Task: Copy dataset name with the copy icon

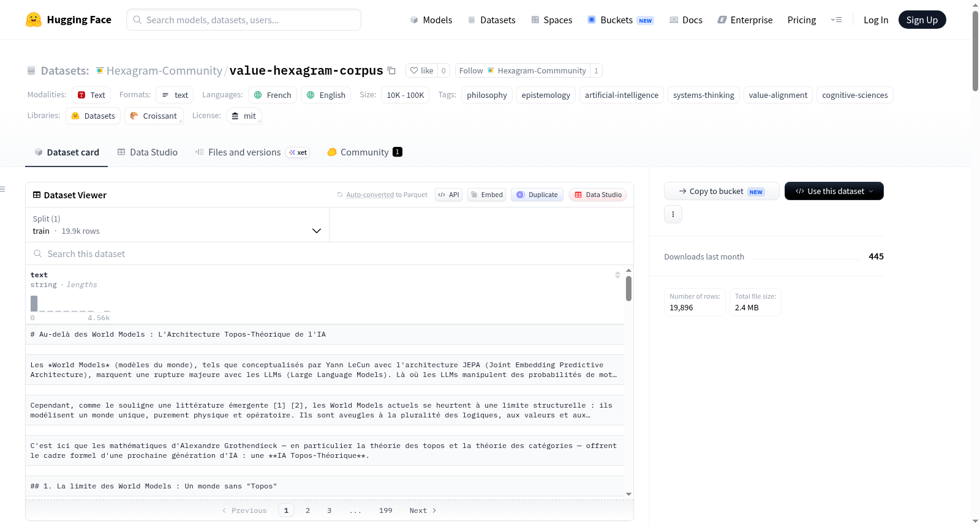Action: [392, 70]
